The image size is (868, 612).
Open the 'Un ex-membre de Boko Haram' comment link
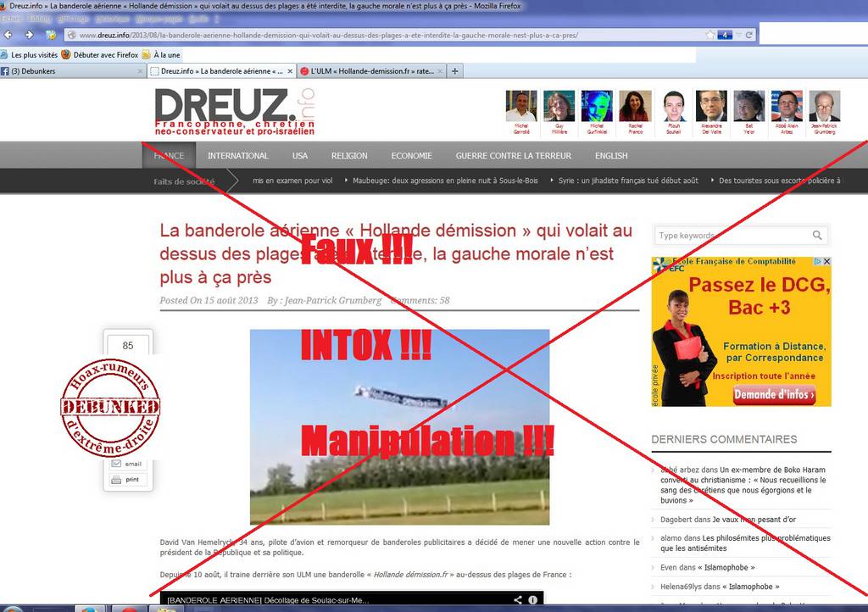click(x=743, y=485)
